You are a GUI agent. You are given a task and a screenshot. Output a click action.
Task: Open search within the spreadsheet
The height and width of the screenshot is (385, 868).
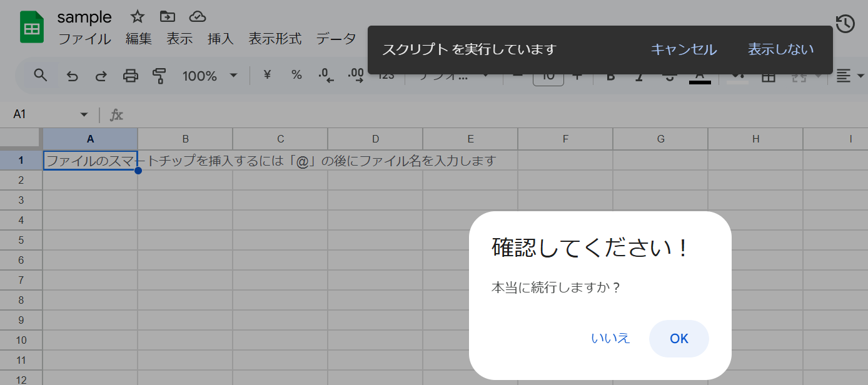click(40, 75)
